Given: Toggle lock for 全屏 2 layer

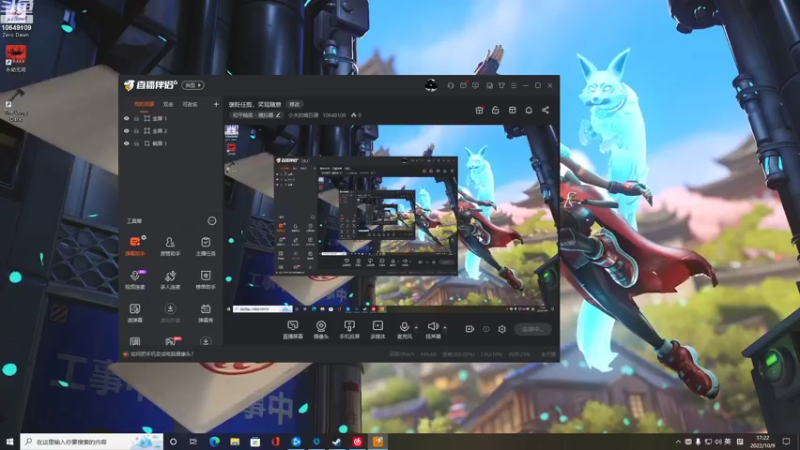Looking at the screenshot, I should coord(136,131).
